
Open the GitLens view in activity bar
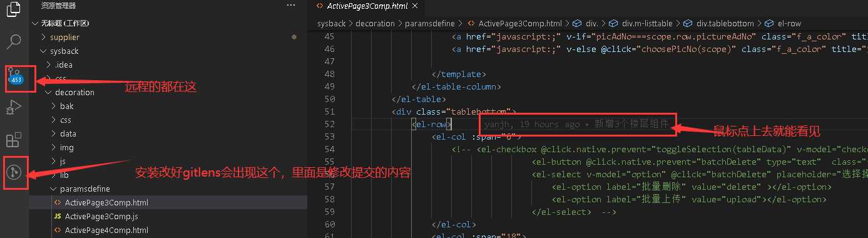[x=14, y=172]
